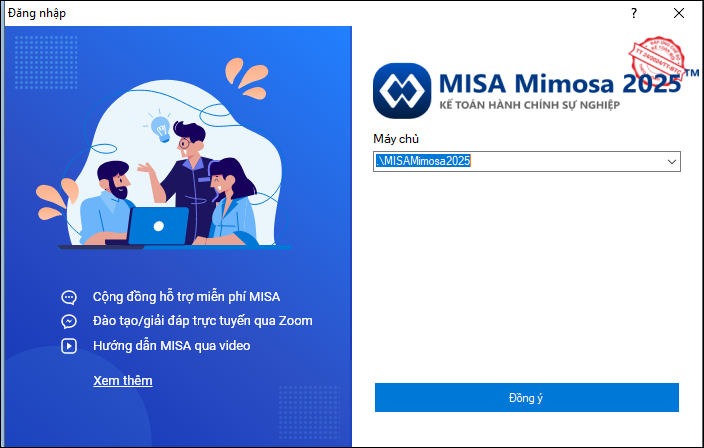Open help with the question mark icon
704x448 pixels.
[634, 13]
